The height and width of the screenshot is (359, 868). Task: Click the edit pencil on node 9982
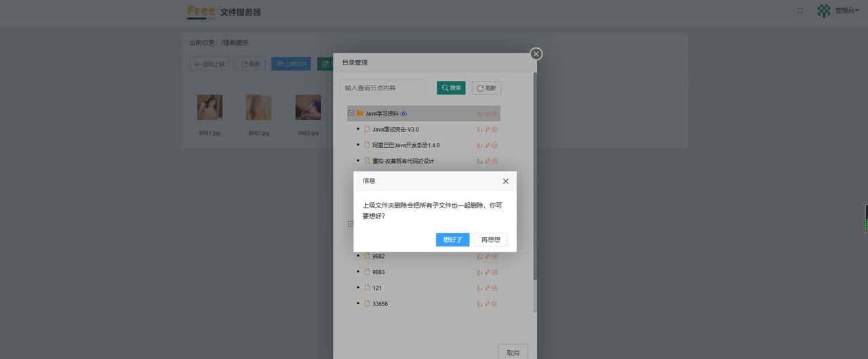pos(487,257)
